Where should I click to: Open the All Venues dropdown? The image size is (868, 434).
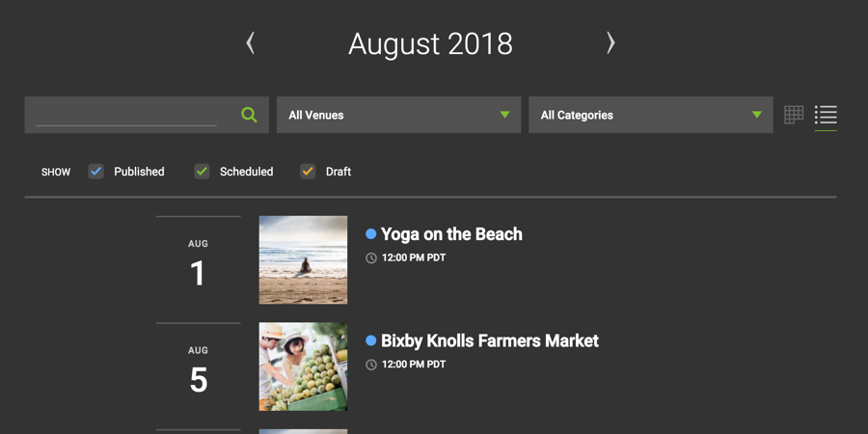click(398, 115)
